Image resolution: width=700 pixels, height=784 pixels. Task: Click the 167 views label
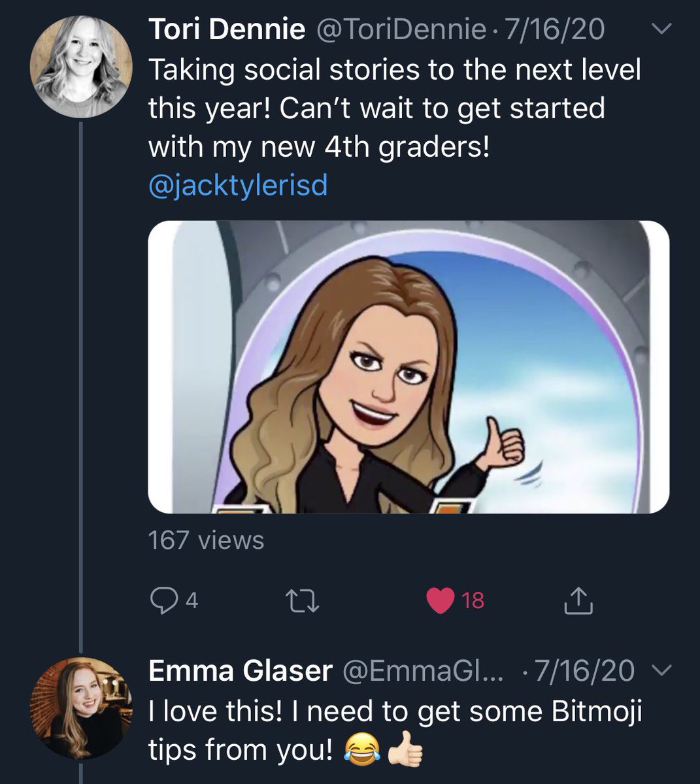pyautogui.click(x=207, y=540)
